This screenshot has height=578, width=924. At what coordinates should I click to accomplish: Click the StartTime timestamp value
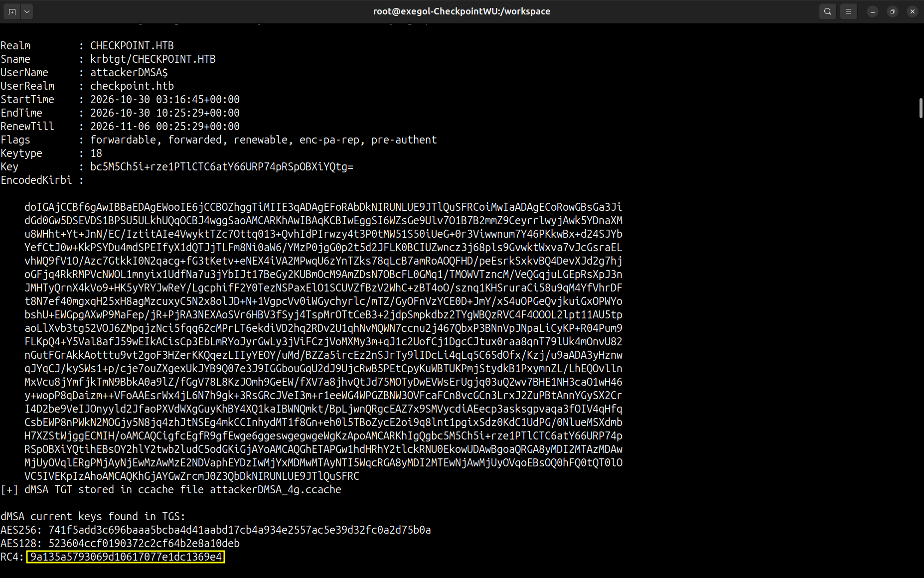[x=165, y=100]
